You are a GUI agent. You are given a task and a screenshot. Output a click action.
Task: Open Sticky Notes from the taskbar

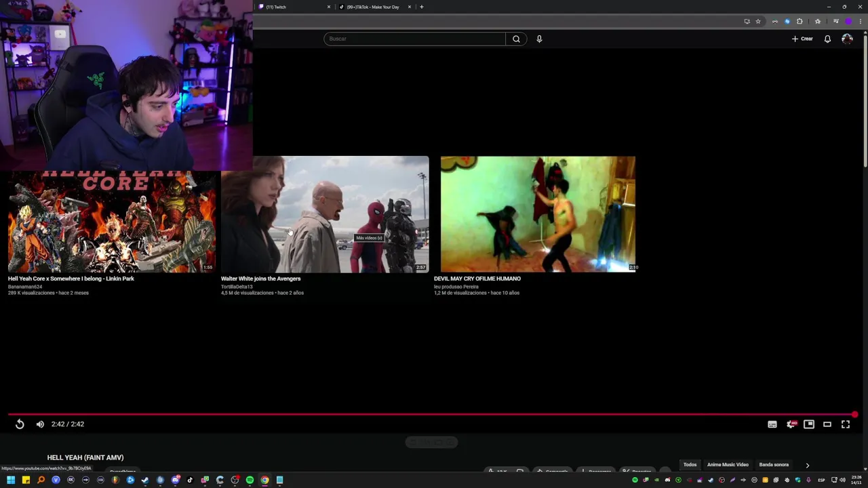(26, 480)
